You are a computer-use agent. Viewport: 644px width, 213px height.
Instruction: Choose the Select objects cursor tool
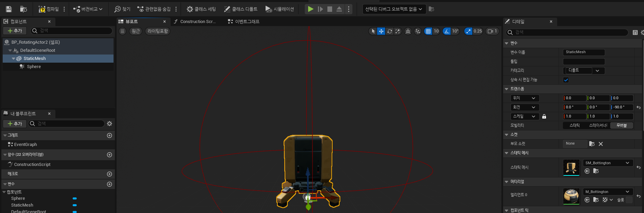[373, 31]
